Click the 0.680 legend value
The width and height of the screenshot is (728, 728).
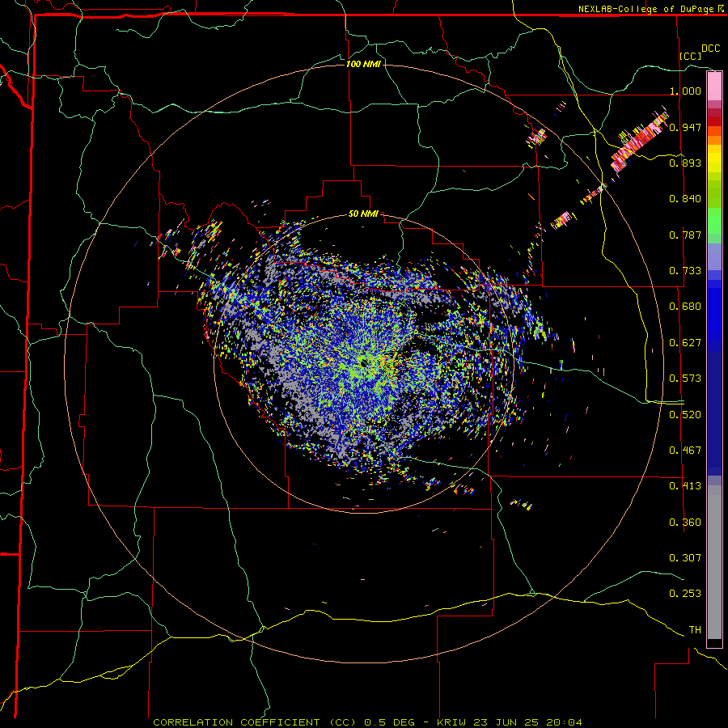tap(685, 307)
